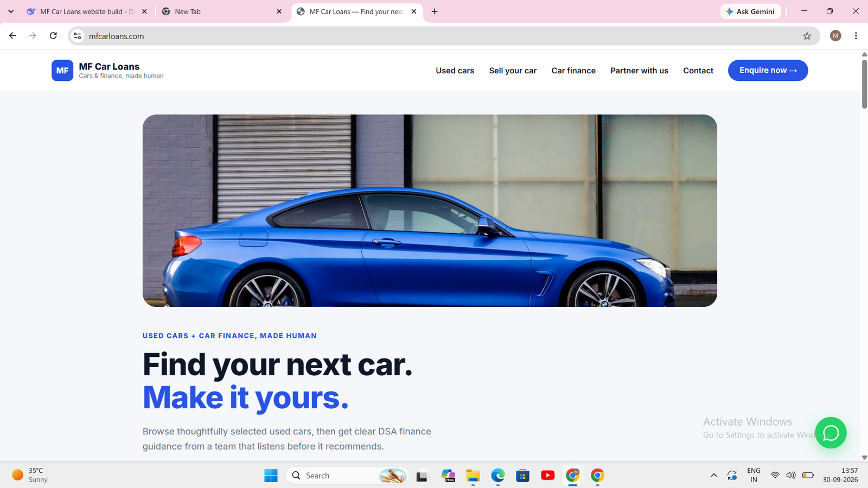Open Used cars navigation link
Viewport: 868px width, 488px height.
(455, 70)
